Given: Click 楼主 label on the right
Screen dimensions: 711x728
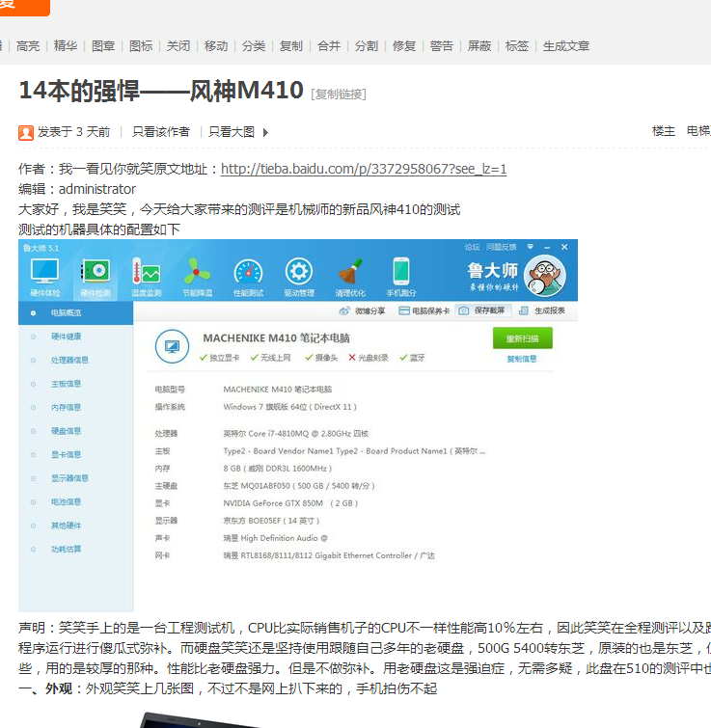Looking at the screenshot, I should [663, 131].
